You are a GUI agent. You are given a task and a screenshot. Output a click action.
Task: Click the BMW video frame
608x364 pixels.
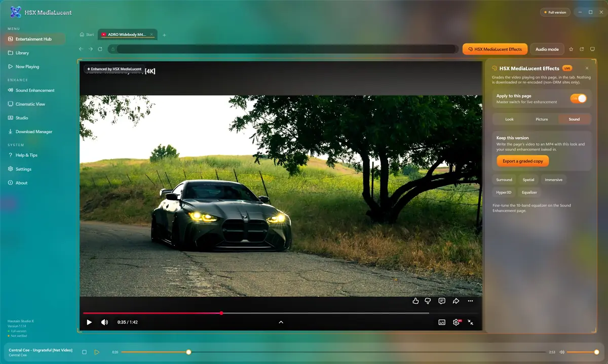click(281, 195)
